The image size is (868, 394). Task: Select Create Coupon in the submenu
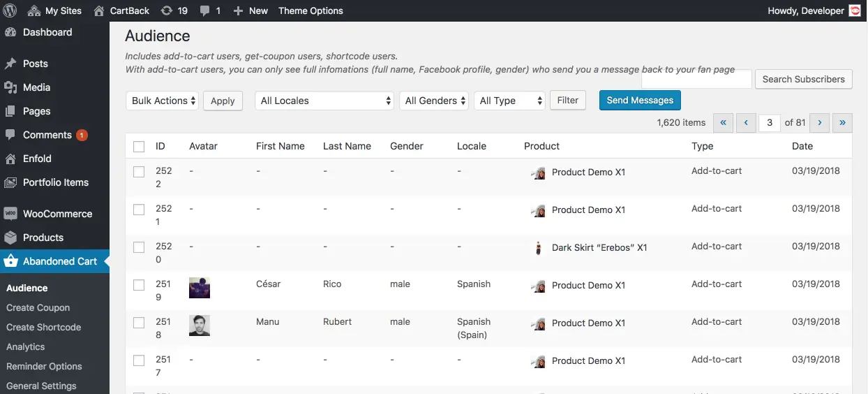(x=38, y=307)
